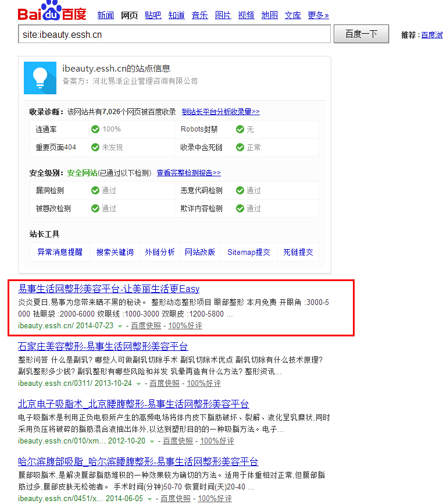Click green URL ibeauty.essh.cn/0451/x...

tap(60, 498)
